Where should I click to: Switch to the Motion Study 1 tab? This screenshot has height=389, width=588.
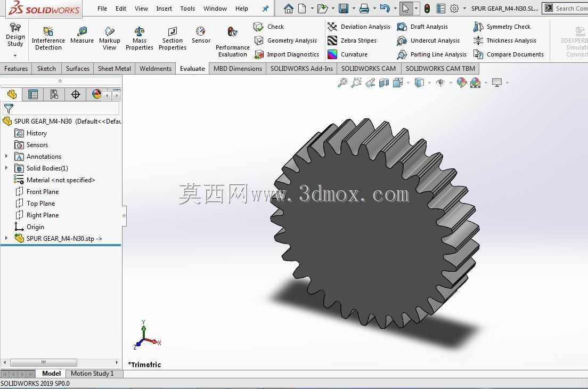pyautogui.click(x=92, y=373)
